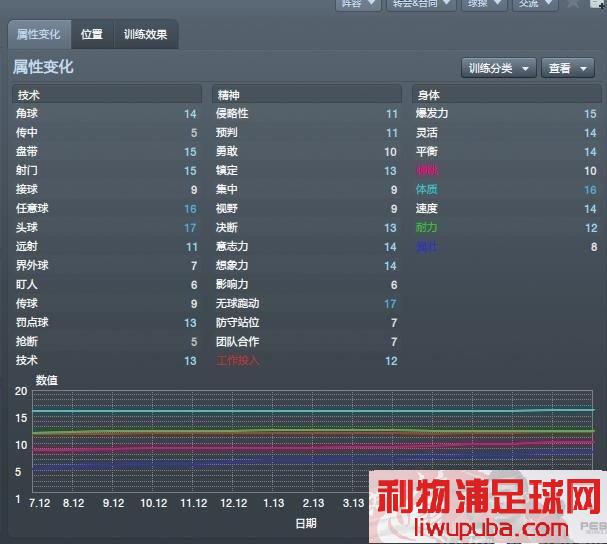
Task: Select the 集中 attribute row
Action: pos(307,189)
